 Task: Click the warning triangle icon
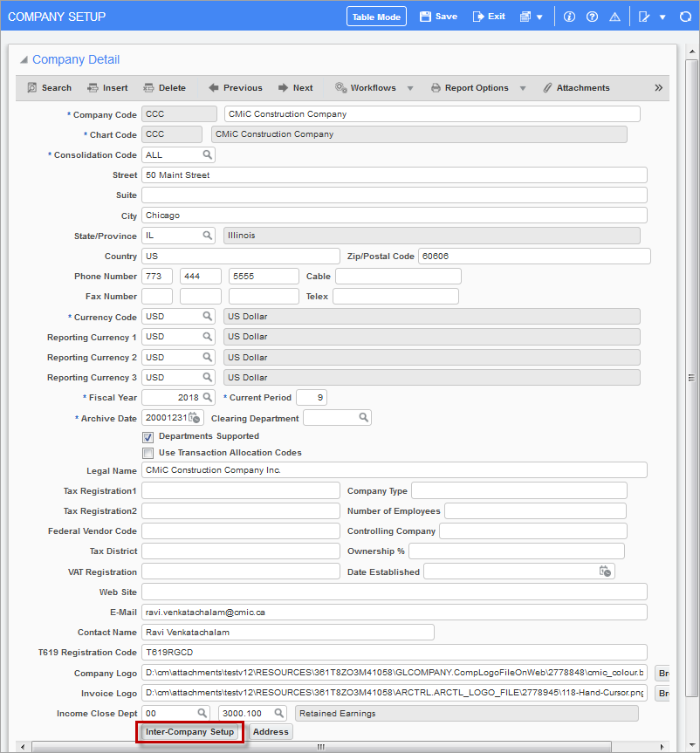(615, 17)
